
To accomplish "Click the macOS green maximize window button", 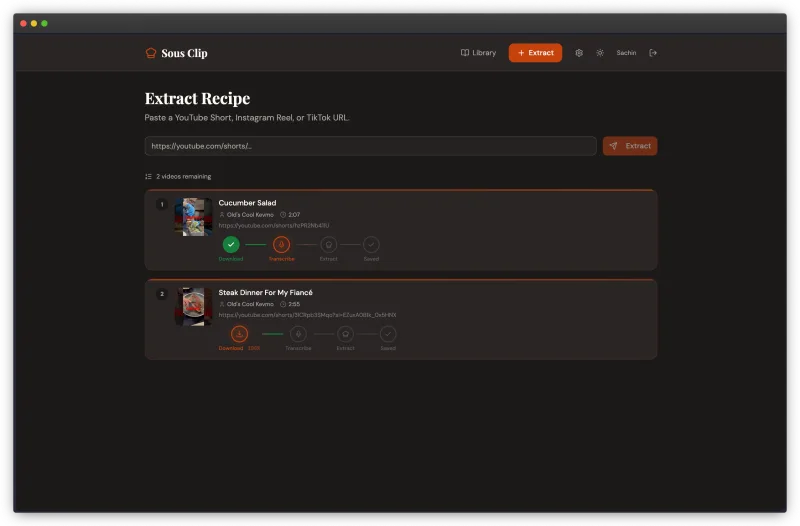I will [44, 23].
